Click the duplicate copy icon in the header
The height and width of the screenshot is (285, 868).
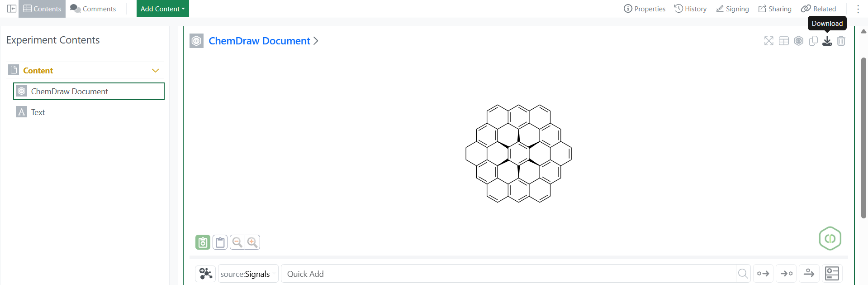[813, 41]
